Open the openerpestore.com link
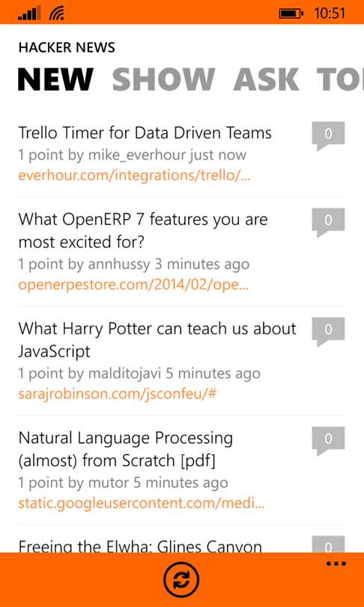The image size is (364, 607). [x=133, y=286]
